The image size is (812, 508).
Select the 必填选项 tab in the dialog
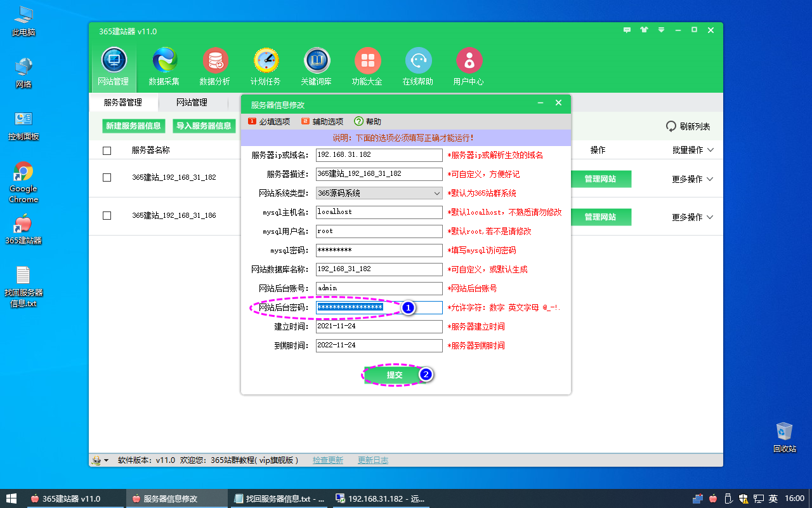click(269, 121)
